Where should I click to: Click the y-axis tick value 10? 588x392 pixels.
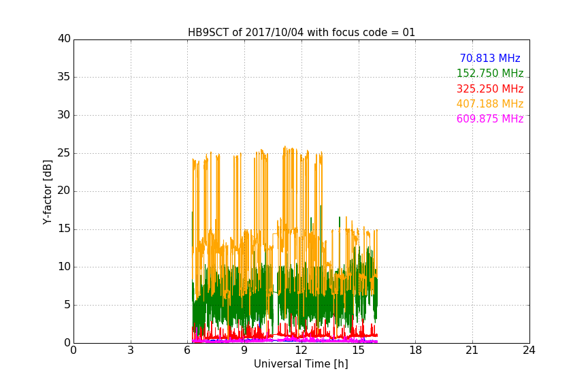click(64, 267)
